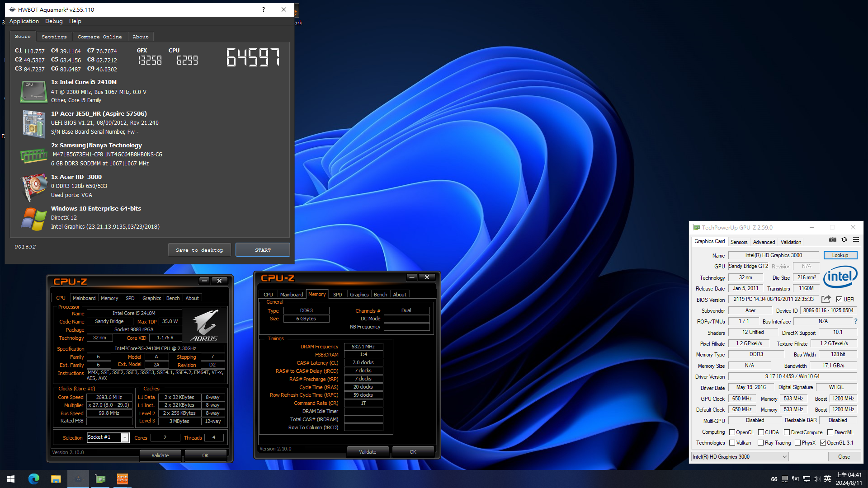Toggle the UEFI checkbox in GPU-Z

point(839,300)
